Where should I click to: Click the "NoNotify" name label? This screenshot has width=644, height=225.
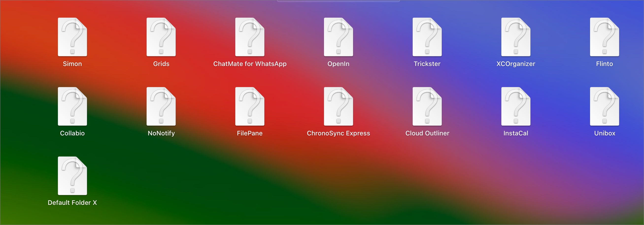pos(161,133)
